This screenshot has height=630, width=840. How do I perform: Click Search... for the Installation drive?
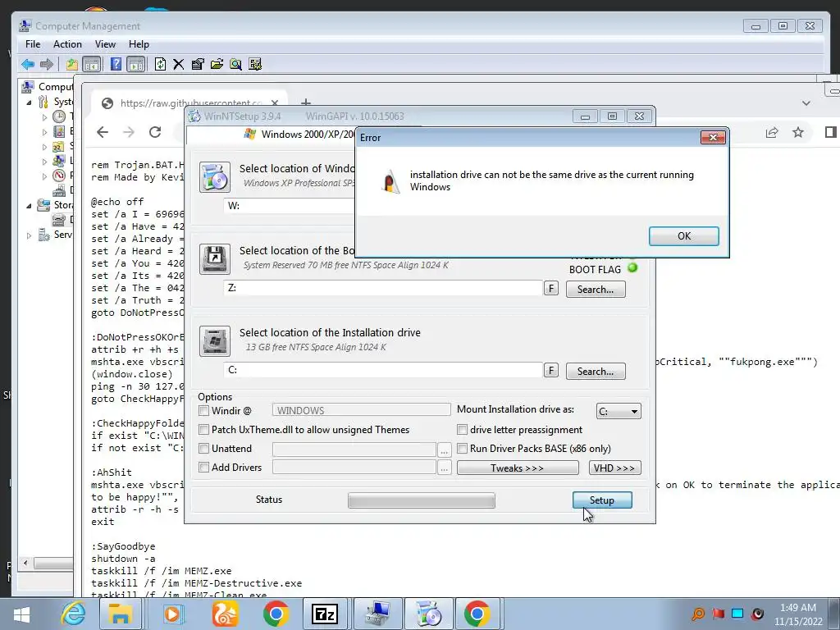(x=596, y=372)
